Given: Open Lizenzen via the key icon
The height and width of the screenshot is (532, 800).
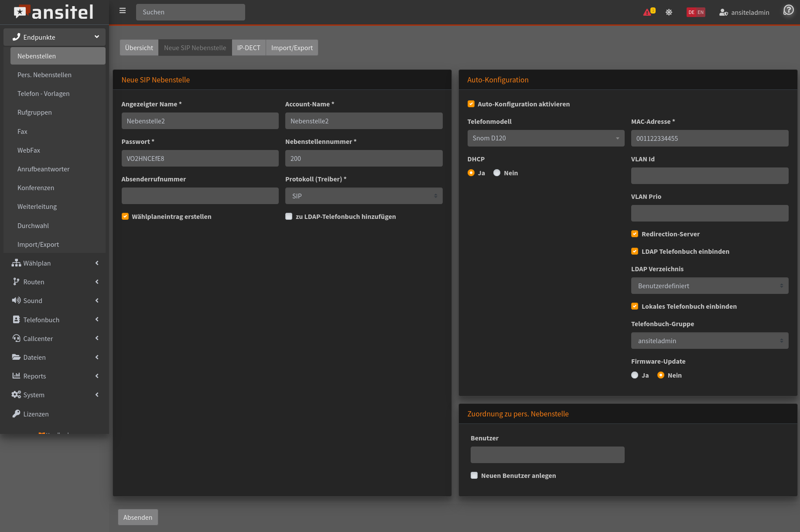Looking at the screenshot, I should click(x=16, y=414).
